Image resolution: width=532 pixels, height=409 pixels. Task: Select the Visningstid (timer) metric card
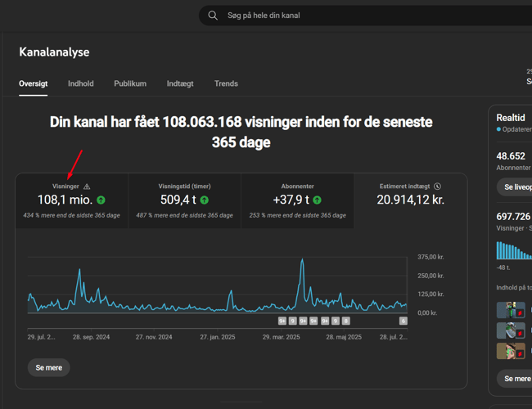[x=185, y=200]
